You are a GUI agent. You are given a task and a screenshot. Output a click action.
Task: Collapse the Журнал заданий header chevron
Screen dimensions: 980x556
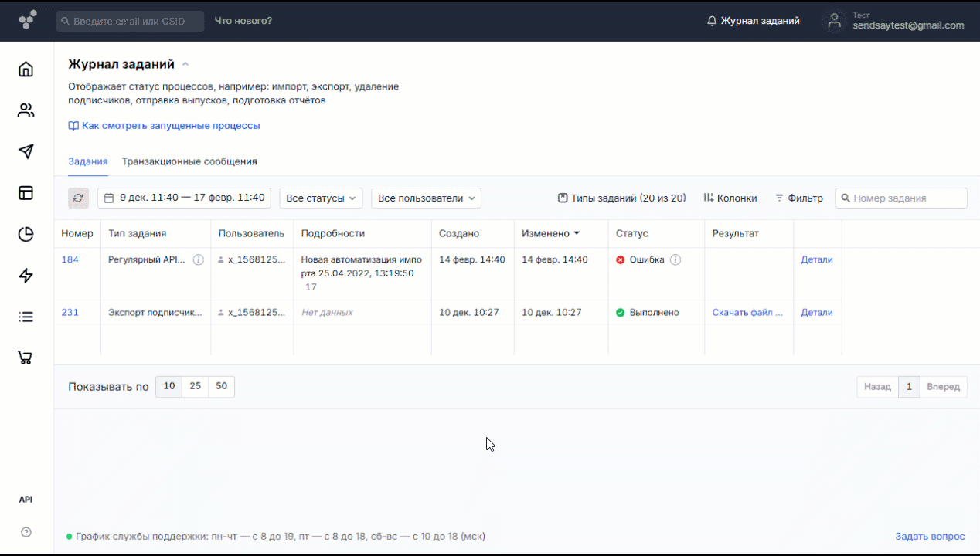coord(185,65)
